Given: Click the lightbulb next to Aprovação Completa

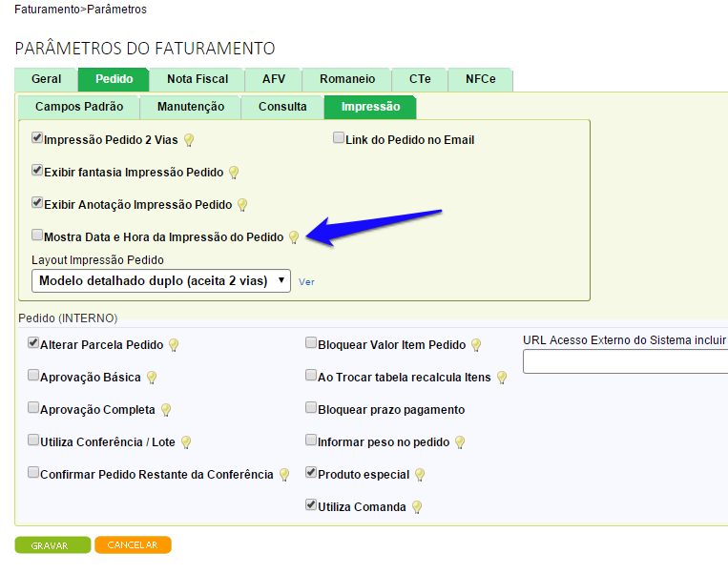Looking at the screenshot, I should [166, 410].
